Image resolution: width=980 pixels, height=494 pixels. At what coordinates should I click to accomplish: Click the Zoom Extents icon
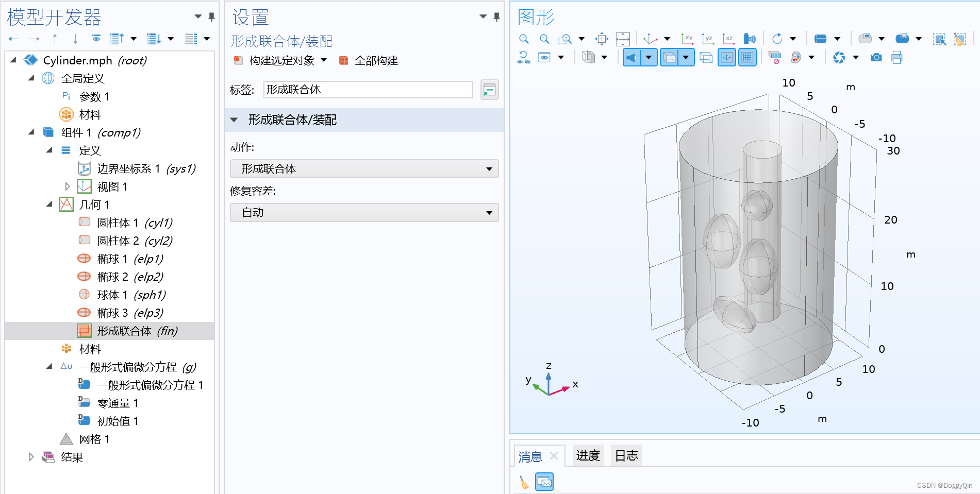pyautogui.click(x=623, y=39)
